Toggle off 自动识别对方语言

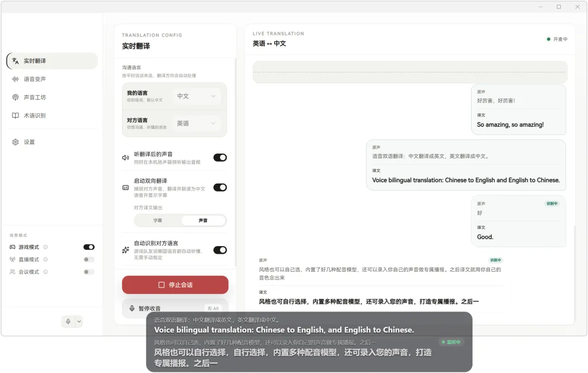coord(220,250)
